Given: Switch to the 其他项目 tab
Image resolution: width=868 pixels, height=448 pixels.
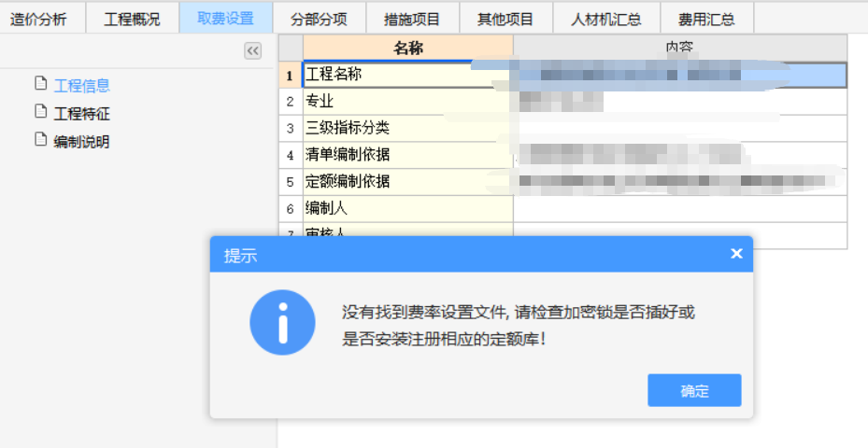Looking at the screenshot, I should 506,19.
